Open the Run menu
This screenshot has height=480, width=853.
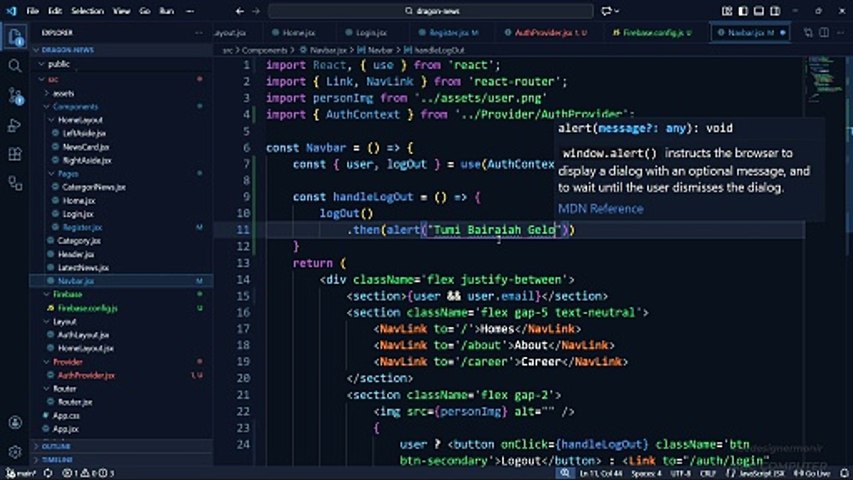click(166, 11)
